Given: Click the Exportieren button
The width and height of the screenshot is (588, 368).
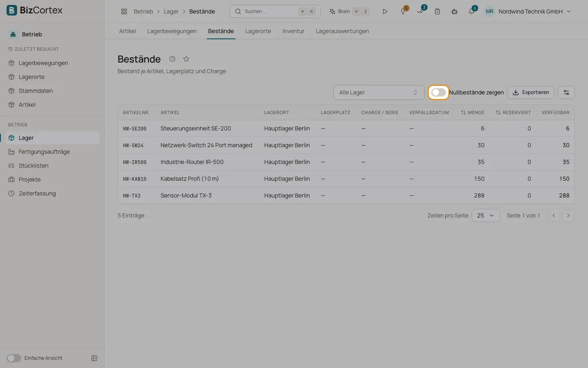Looking at the screenshot, I should pyautogui.click(x=531, y=92).
